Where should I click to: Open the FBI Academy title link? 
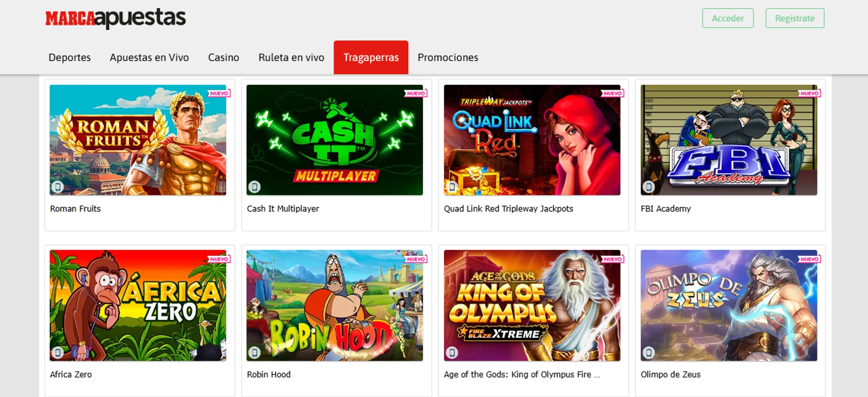point(665,208)
